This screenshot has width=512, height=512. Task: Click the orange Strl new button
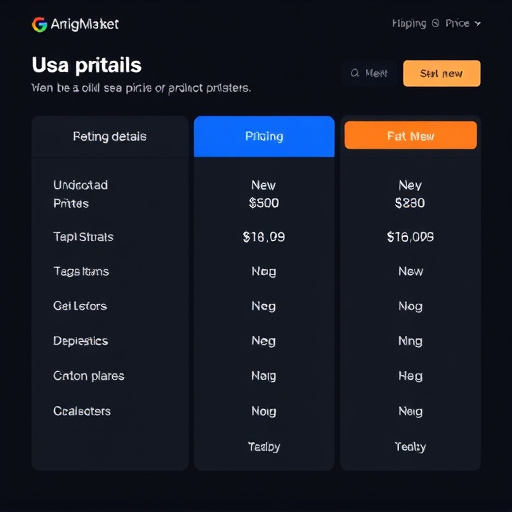(442, 73)
